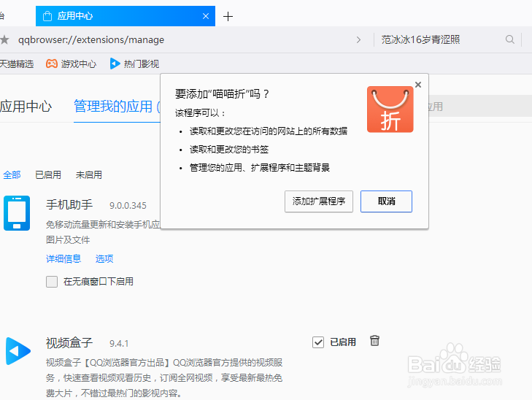Open the 游戏中心 bookmark
The image size is (532, 400).
pos(72,64)
